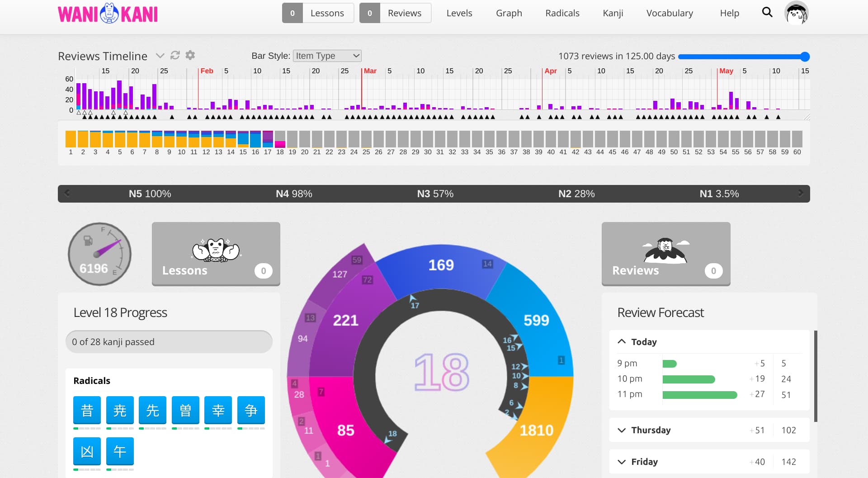Viewport: 868px width, 478px height.
Task: Open the user avatar menu
Action: tap(797, 13)
